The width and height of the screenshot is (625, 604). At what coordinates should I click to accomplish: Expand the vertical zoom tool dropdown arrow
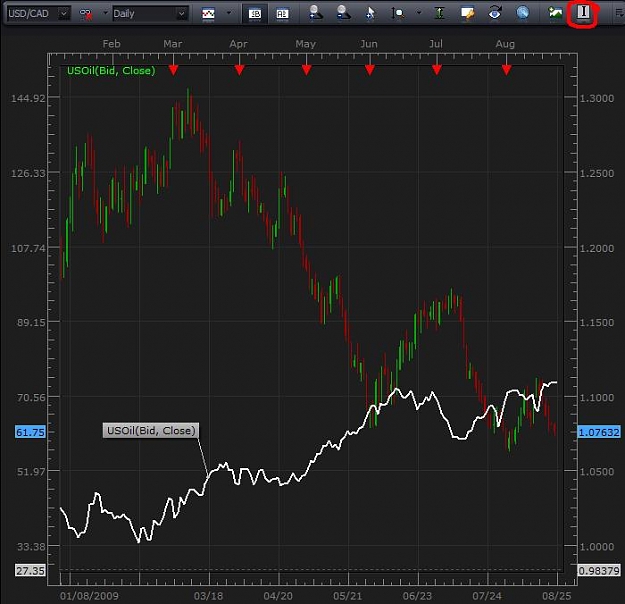419,13
